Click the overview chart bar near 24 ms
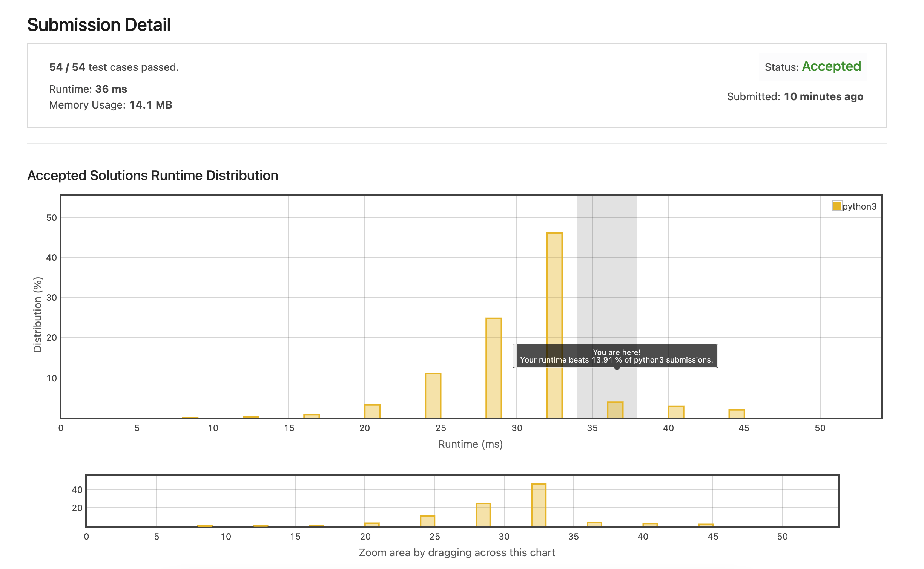Viewport: 924px width, 569px height. 427,521
